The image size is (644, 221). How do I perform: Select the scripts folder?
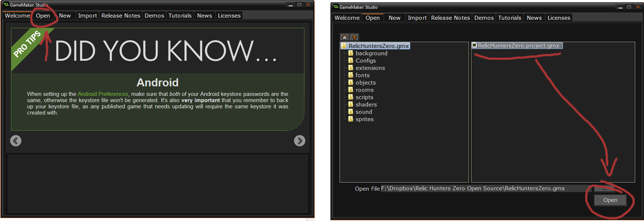364,97
